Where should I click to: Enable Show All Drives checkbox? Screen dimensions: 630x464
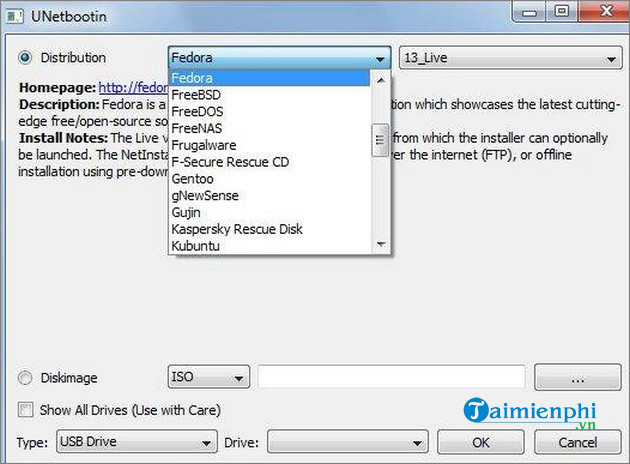click(x=25, y=410)
